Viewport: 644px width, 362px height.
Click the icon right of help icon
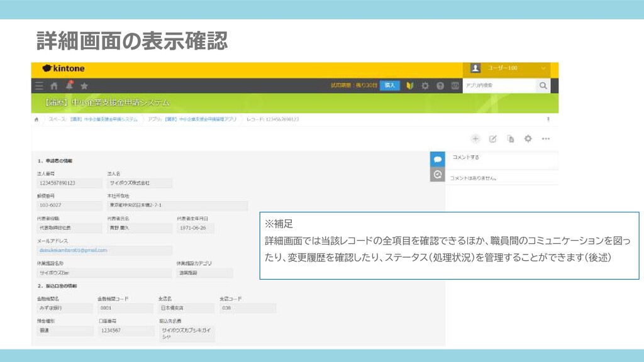pos(455,85)
